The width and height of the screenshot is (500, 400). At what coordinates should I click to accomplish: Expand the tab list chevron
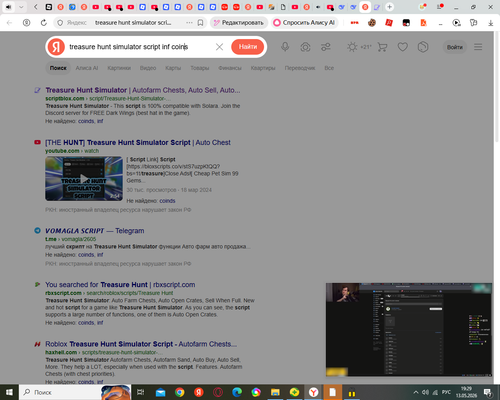coord(21,7)
